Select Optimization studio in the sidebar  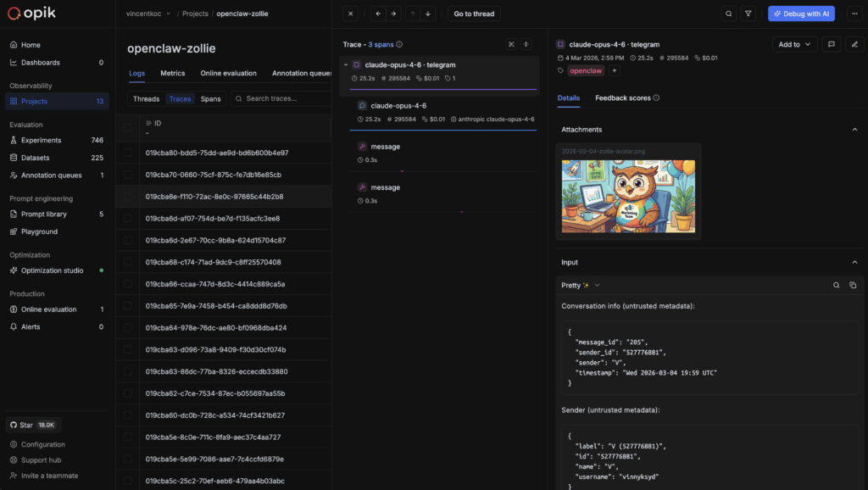pyautogui.click(x=51, y=270)
